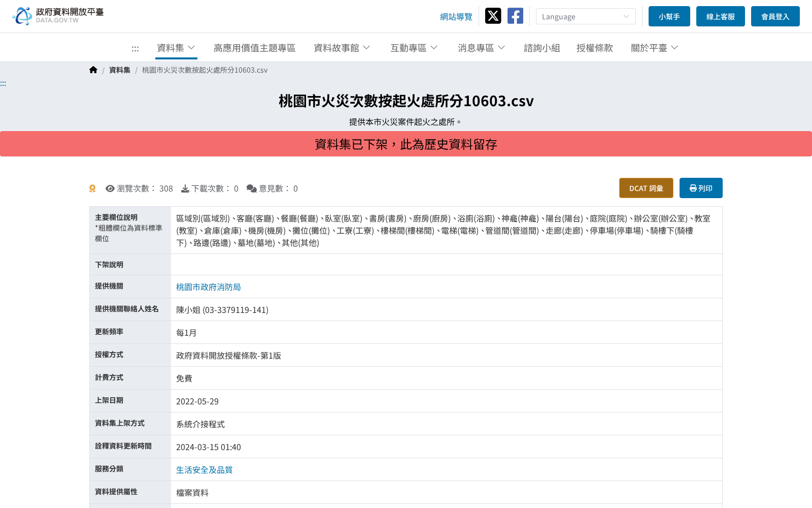Click the 資料集 breadcrumb link
The width and height of the screenshot is (812, 508).
pos(120,70)
